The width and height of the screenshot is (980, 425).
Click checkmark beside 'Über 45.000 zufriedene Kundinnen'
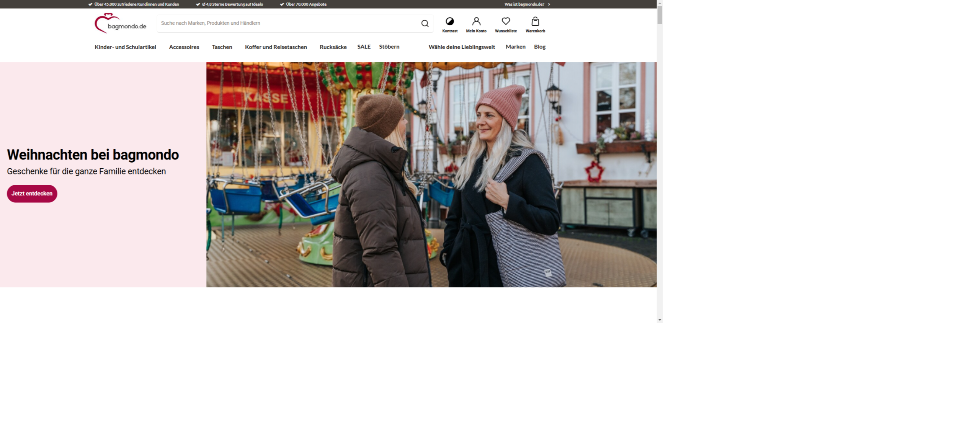[x=90, y=4]
